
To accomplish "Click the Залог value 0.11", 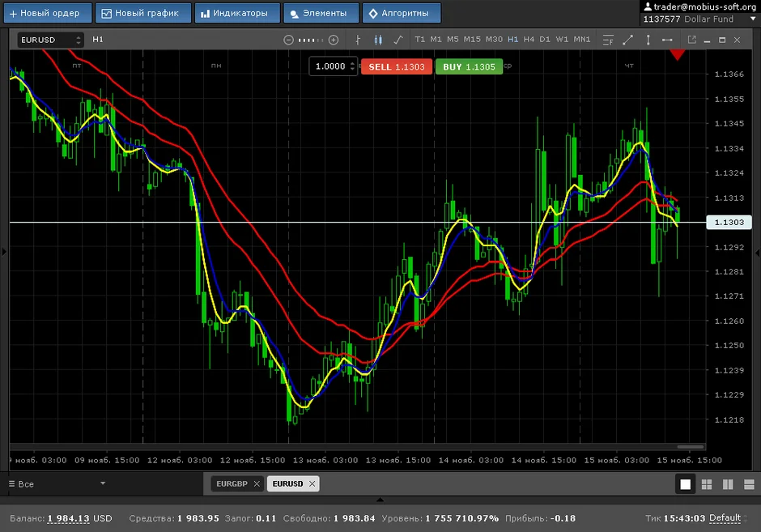I will tap(266, 518).
